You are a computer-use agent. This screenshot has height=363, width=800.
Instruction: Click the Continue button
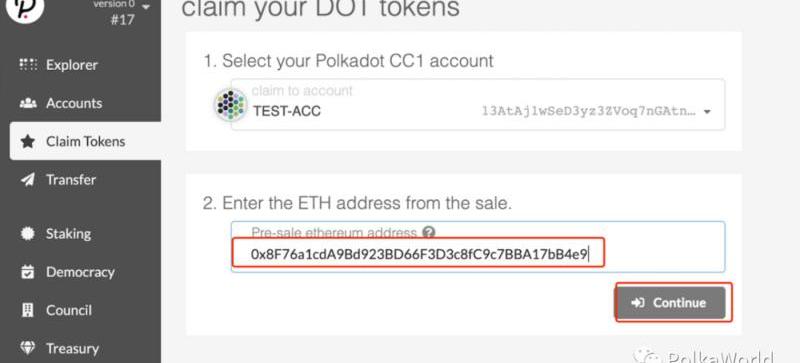pyautogui.click(x=670, y=303)
